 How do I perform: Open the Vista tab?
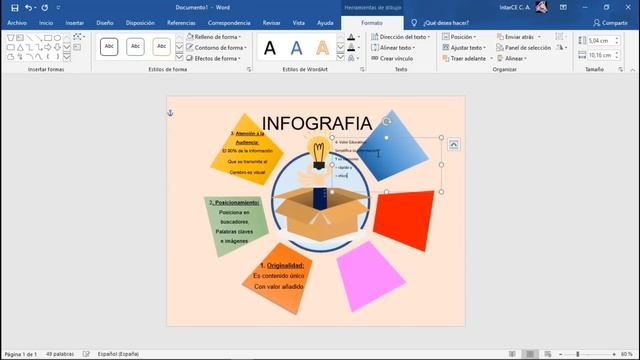click(299, 23)
